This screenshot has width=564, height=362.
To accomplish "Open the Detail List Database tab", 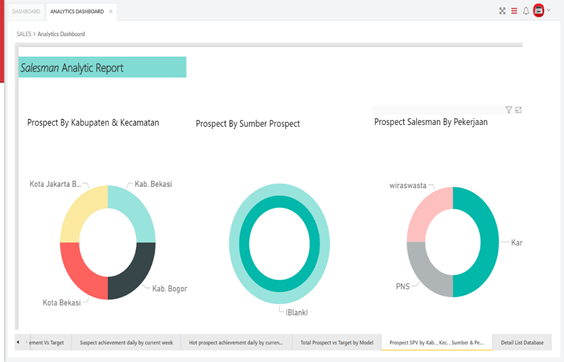I will click(522, 343).
